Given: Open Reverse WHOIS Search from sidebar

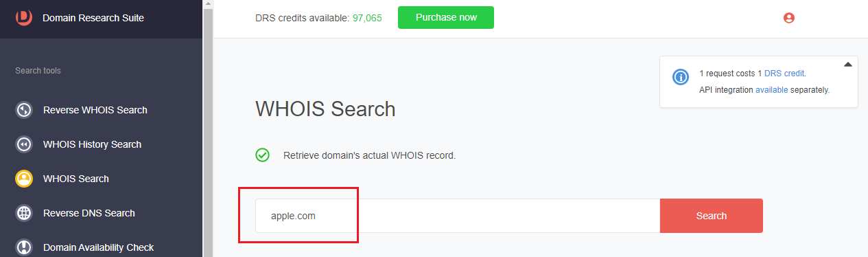Looking at the screenshot, I should coord(95,110).
